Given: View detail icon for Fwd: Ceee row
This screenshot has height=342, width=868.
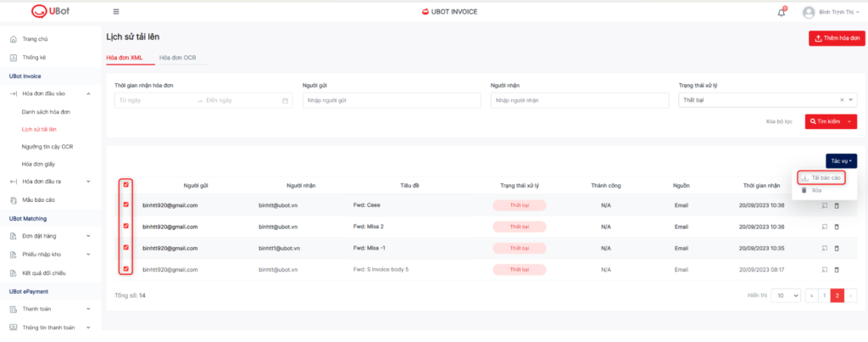Looking at the screenshot, I should tap(824, 205).
